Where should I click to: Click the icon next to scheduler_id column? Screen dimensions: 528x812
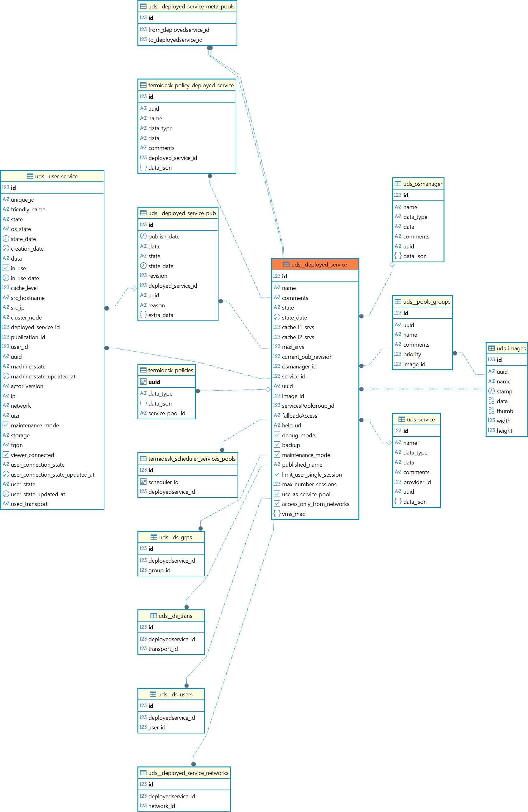(143, 482)
